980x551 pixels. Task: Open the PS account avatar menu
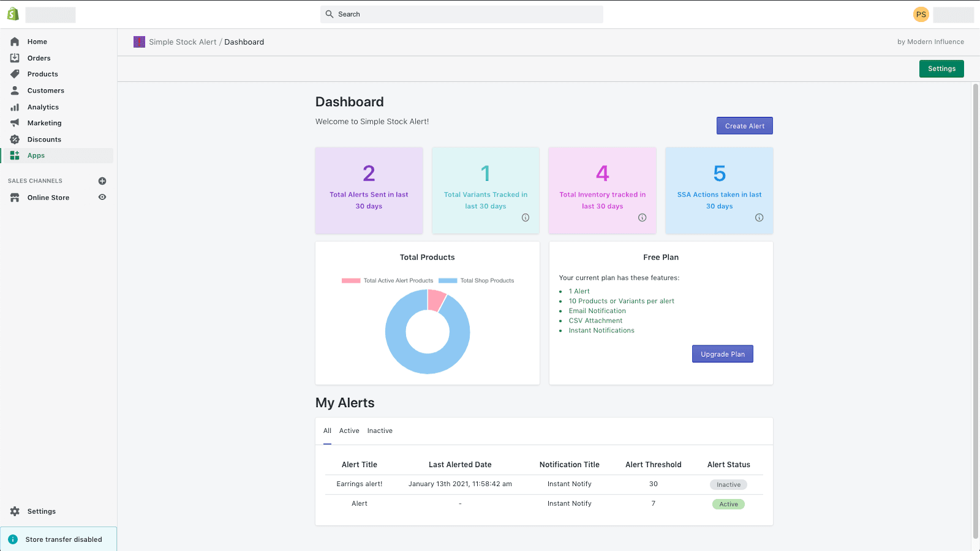(x=921, y=13)
